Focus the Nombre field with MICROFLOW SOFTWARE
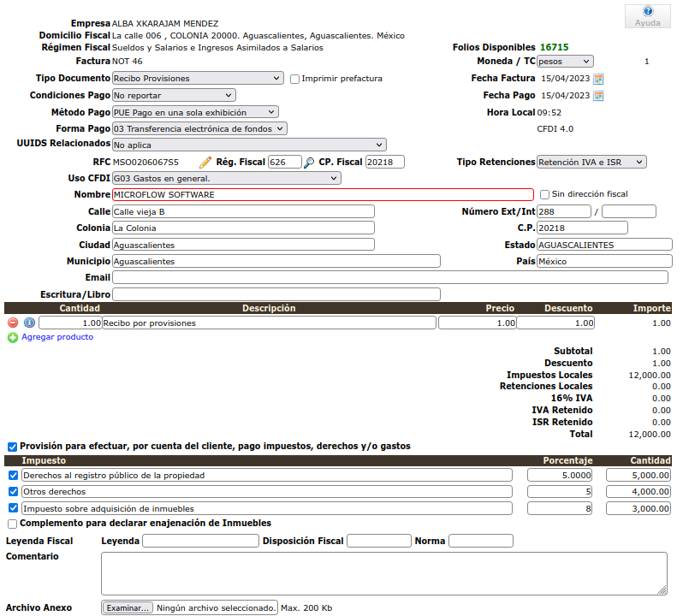Screen dimensions: 683x616 (x=323, y=194)
